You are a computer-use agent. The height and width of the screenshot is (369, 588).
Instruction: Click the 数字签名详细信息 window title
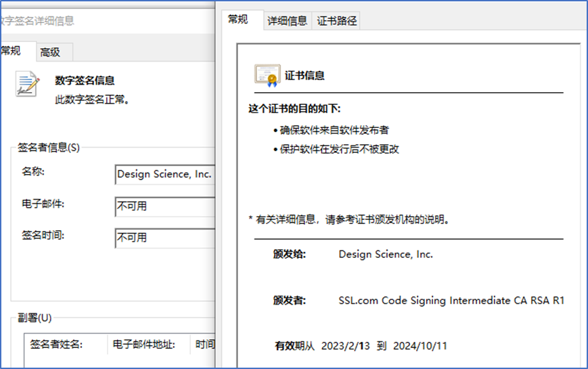[37, 20]
